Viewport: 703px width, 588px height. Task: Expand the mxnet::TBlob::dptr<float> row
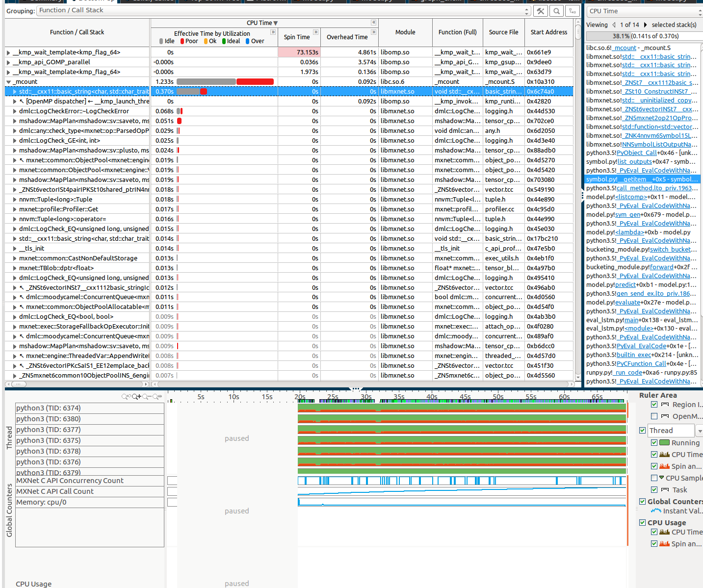(x=15, y=268)
